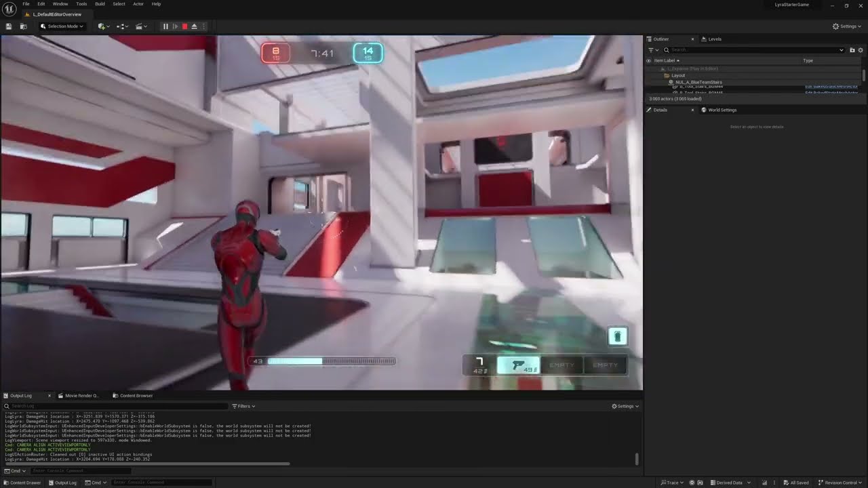Close the Outliner tab
The height and width of the screenshot is (488, 868).
[692, 39]
